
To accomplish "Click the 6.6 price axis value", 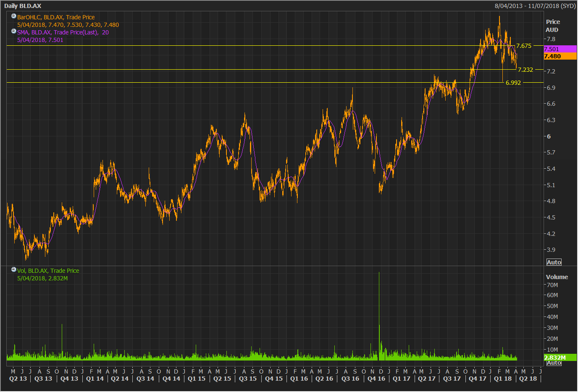I will 550,104.
